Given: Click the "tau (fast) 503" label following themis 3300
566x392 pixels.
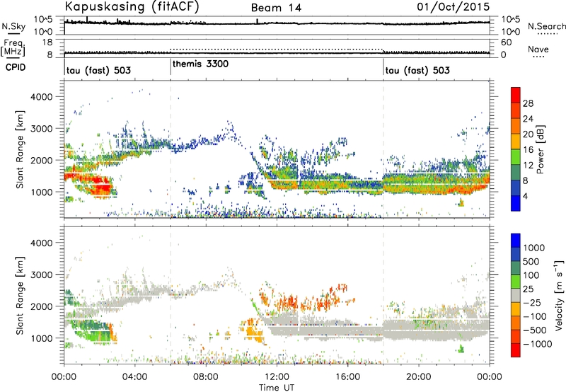Looking at the screenshot, I should 417,70.
